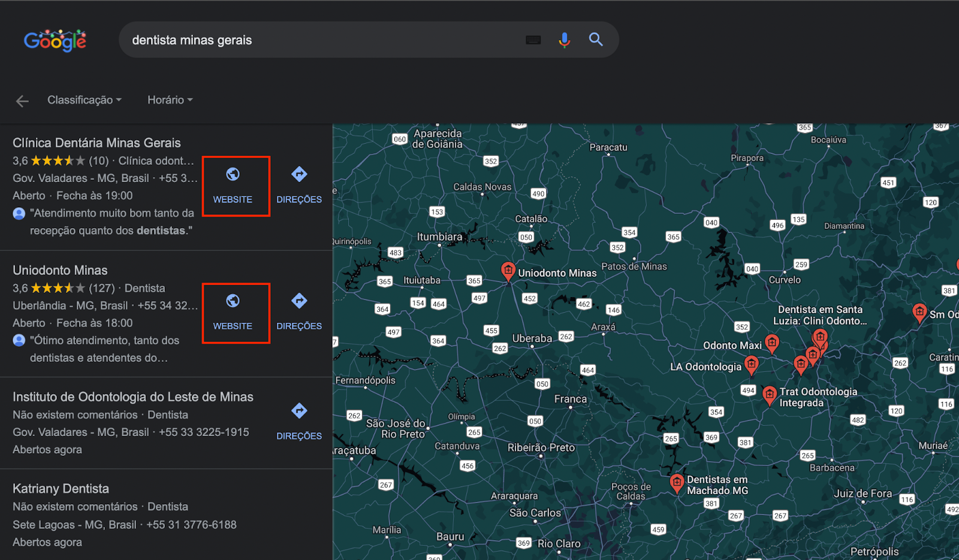This screenshot has width=959, height=560.
Task: Click the Uberaba city label on map
Action: click(x=532, y=338)
